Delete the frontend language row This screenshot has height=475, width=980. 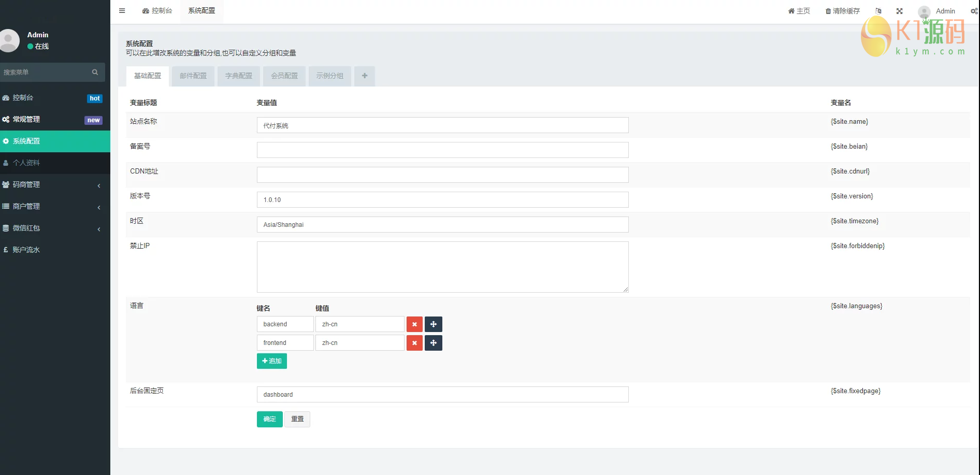coord(414,343)
